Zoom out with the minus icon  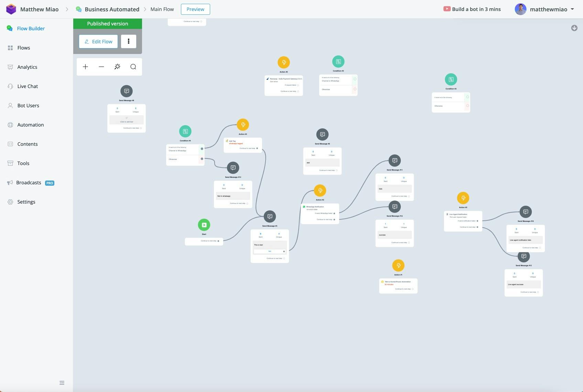(x=101, y=67)
